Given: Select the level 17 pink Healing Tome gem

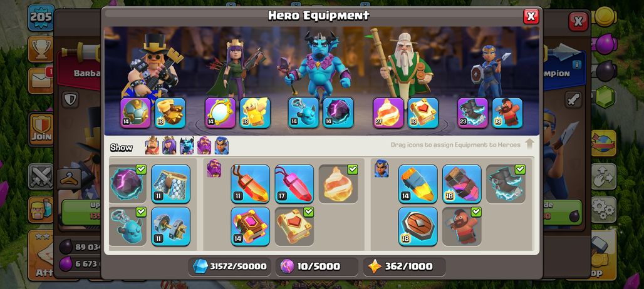Looking at the screenshot, I should [294, 184].
